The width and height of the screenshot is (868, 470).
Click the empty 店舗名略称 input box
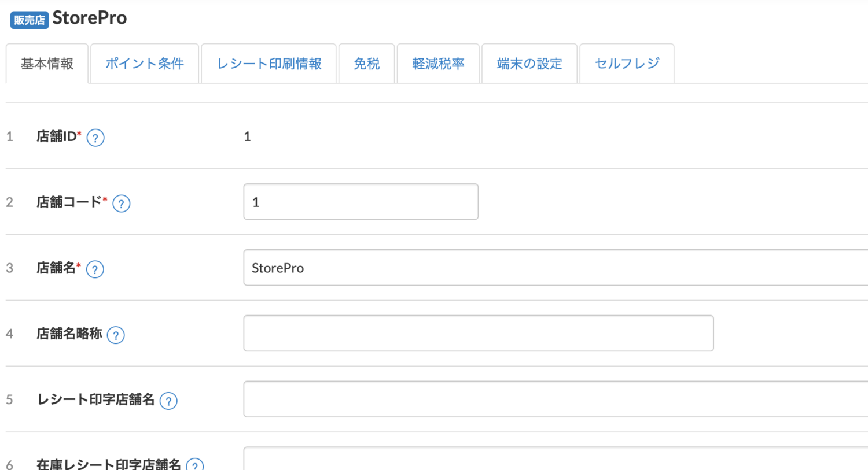click(478, 333)
